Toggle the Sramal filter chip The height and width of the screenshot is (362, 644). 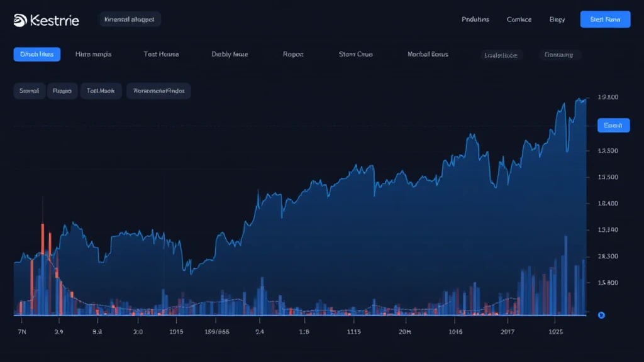point(29,91)
